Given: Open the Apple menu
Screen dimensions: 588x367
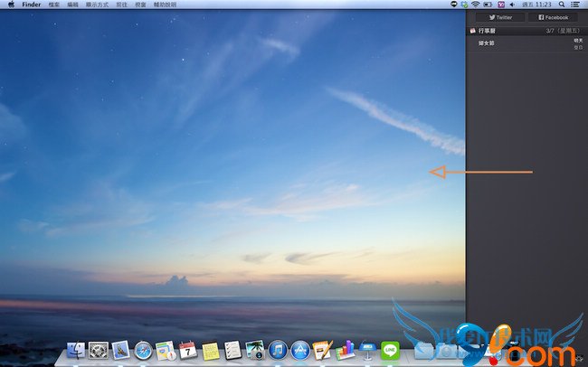Looking at the screenshot, I should pyautogui.click(x=11, y=5).
